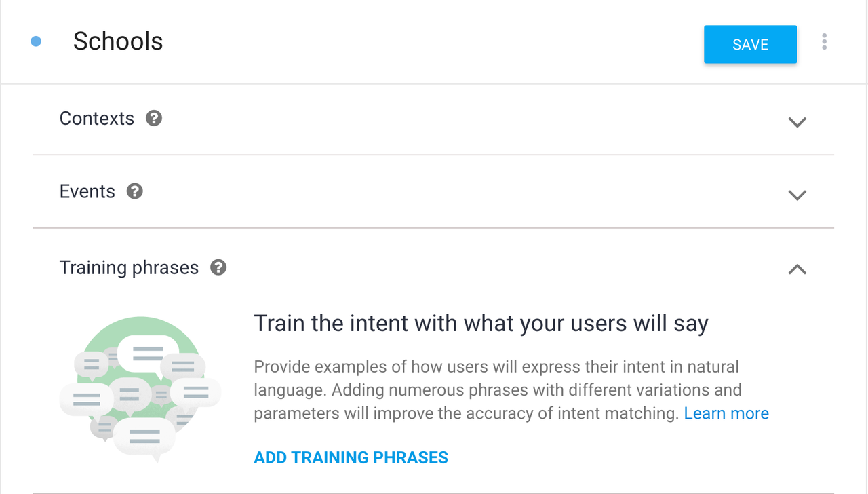Open the Learn more link
The width and height of the screenshot is (868, 494).
coord(726,413)
